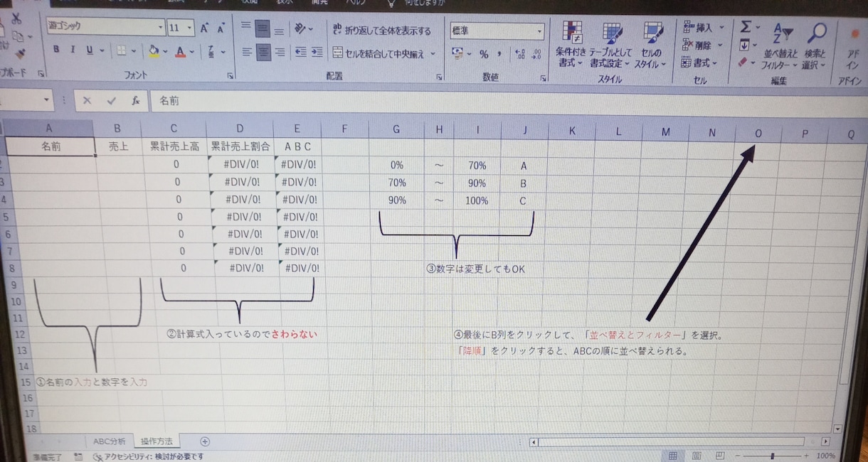The image size is (868, 462).
Task: Open 並べ替えとフィルター sort and filter
Action: 781,45
